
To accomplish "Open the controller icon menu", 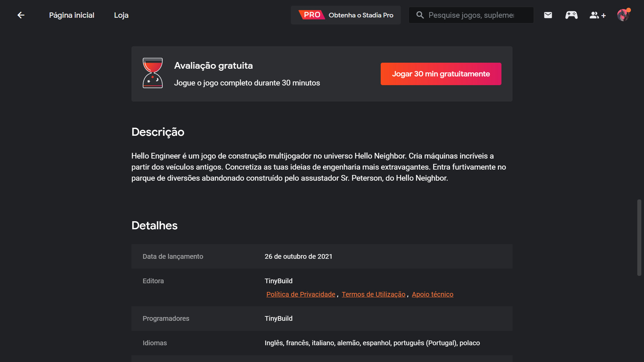I will tap(572, 15).
